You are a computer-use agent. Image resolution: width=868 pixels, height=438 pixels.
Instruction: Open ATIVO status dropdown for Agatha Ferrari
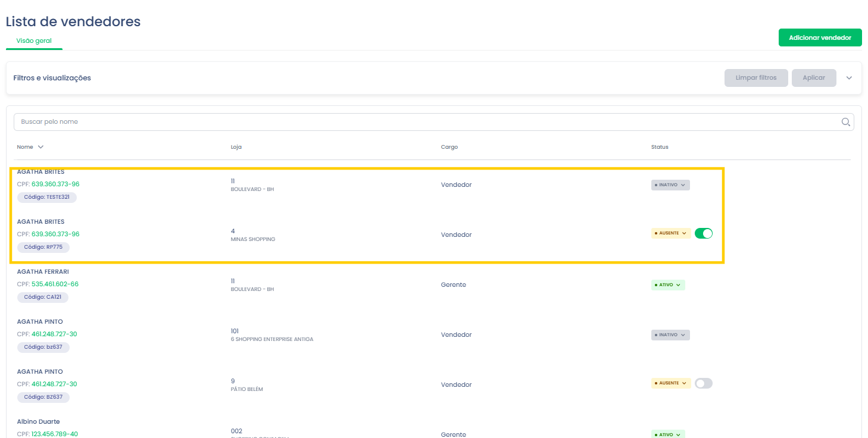point(668,285)
